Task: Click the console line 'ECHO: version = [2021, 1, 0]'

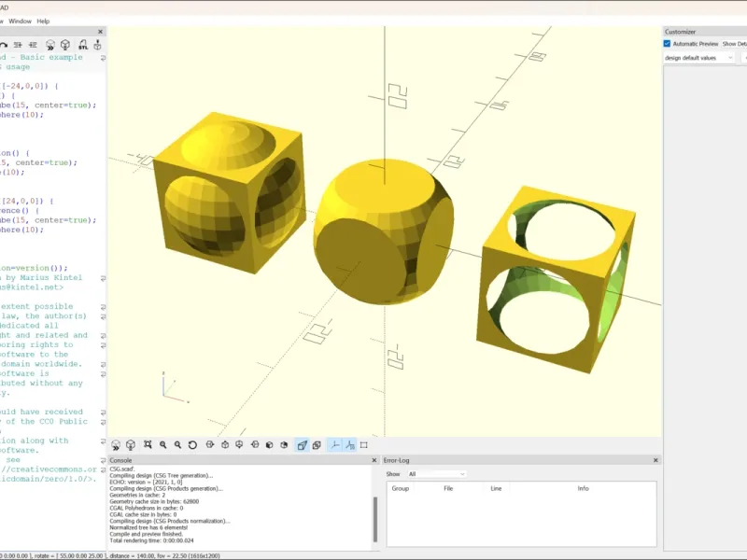Action: point(146,482)
